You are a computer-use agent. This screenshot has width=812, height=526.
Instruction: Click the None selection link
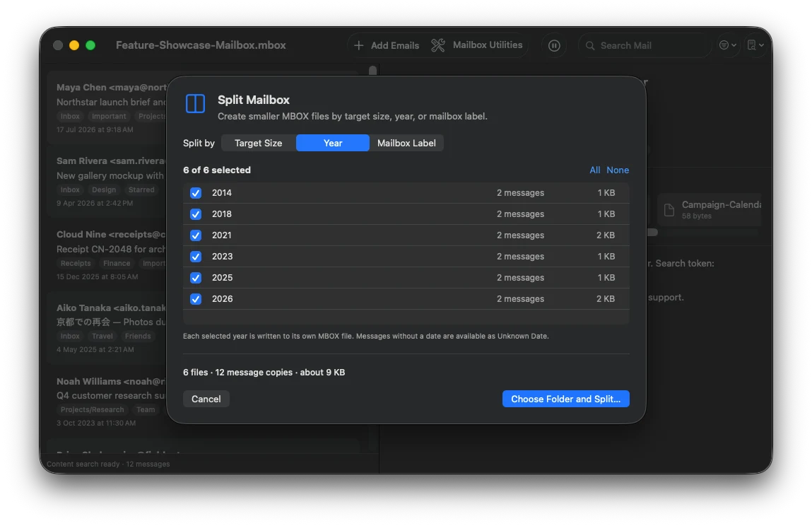(x=618, y=170)
